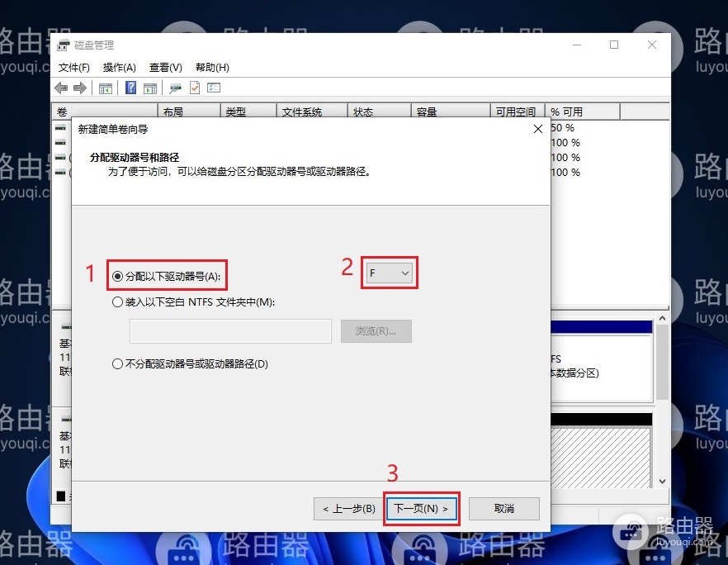Screen dimensions: 728x565
Task: Minimize the Disk Management window
Action: point(577,45)
